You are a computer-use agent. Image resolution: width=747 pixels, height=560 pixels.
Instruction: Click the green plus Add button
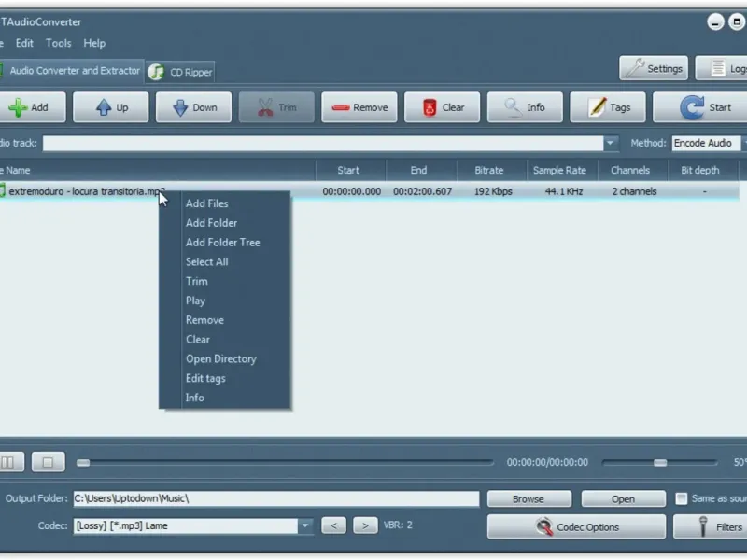coord(32,107)
